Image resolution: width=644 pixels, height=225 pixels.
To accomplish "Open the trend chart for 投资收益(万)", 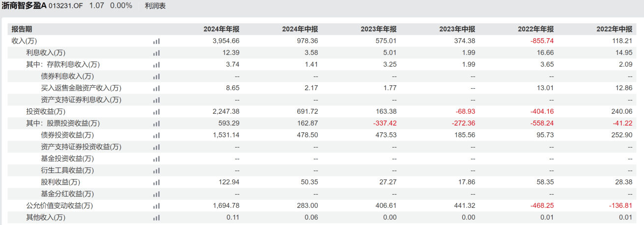I will 156,112.
